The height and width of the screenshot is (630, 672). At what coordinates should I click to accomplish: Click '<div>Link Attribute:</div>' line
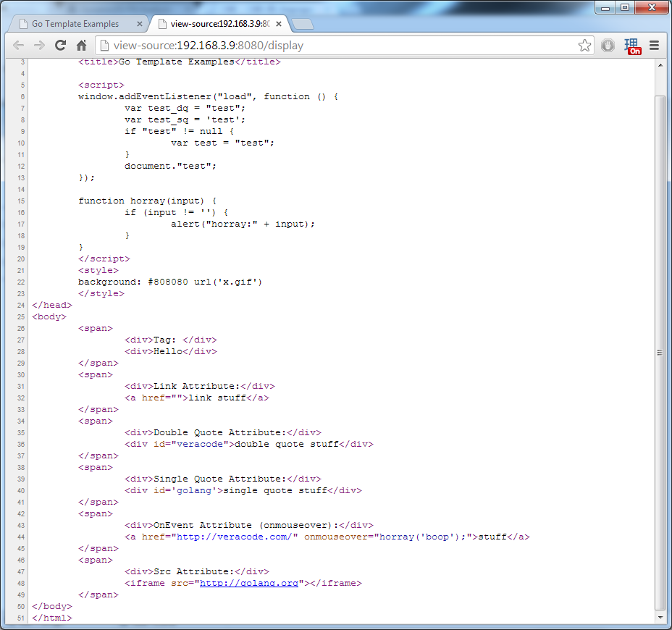pos(200,386)
